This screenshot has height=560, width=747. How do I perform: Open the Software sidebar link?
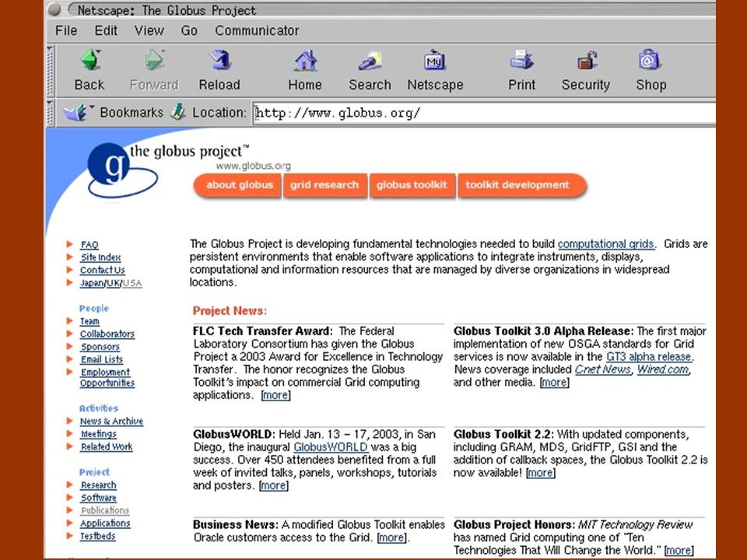click(x=98, y=498)
